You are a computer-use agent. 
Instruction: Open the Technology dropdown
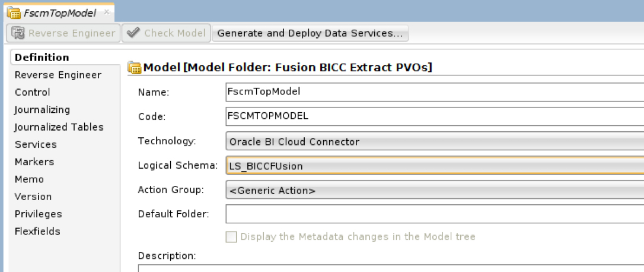(x=434, y=142)
